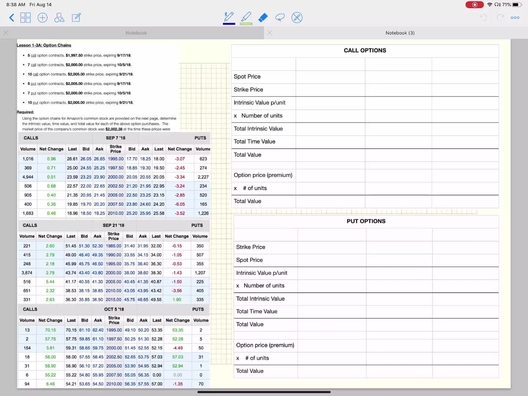Tap the Required heading in the lesson
The height and width of the screenshot is (396, 528).
point(25,112)
